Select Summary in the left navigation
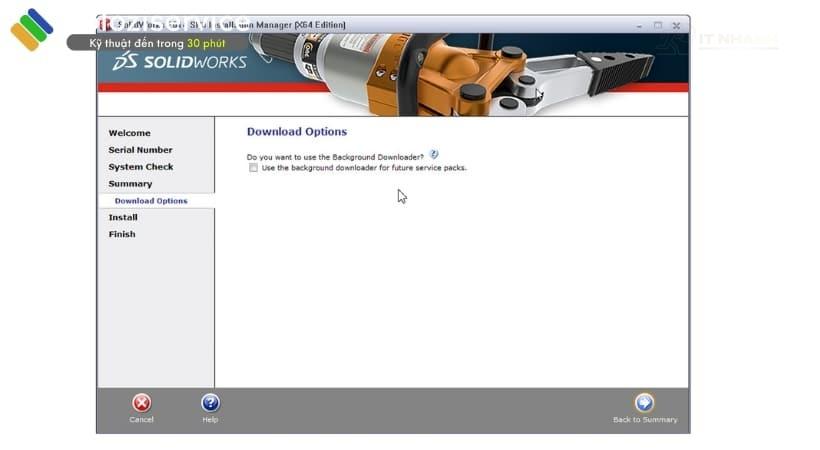This screenshot has height=450, width=820. (131, 184)
